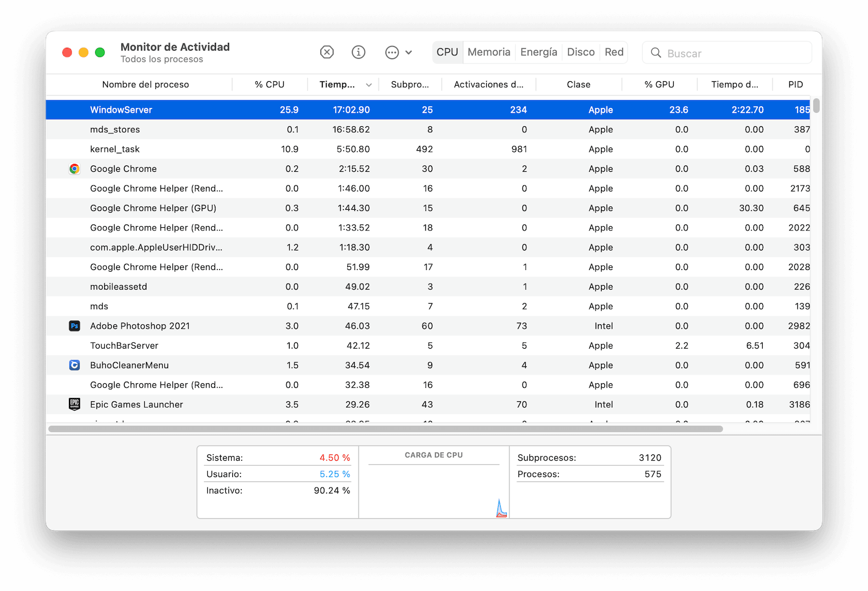This screenshot has height=591, width=868.
Task: Open the process info (i) icon
Action: click(359, 52)
